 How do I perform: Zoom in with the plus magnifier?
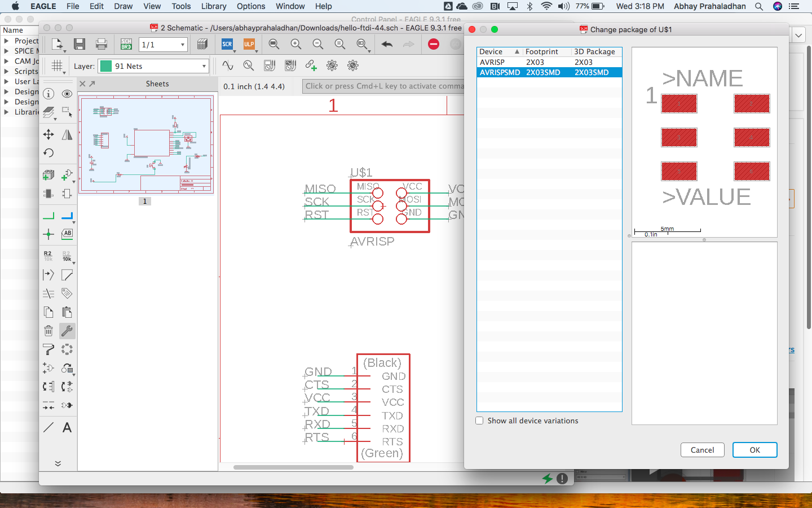[295, 44]
